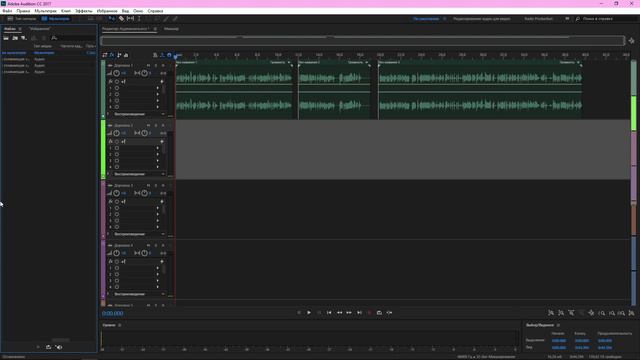Adjust Дорожка 1 volume knob

pos(116,73)
